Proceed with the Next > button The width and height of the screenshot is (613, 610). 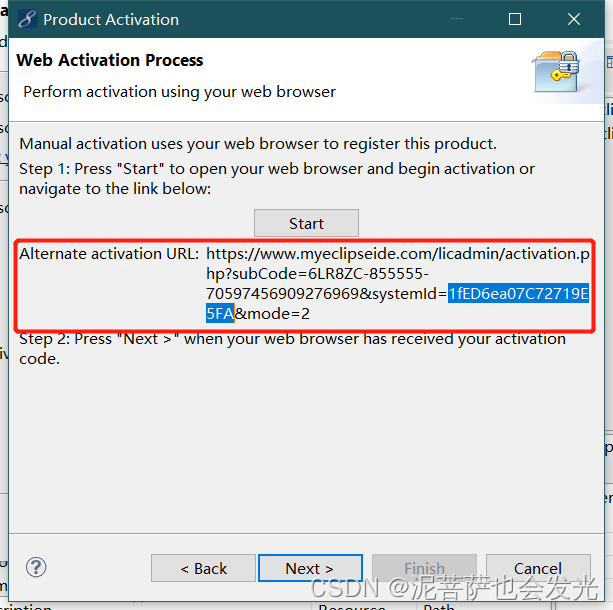click(310, 568)
